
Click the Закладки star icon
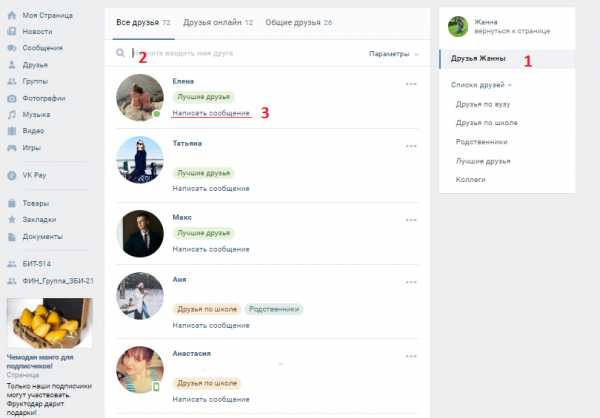(x=12, y=219)
